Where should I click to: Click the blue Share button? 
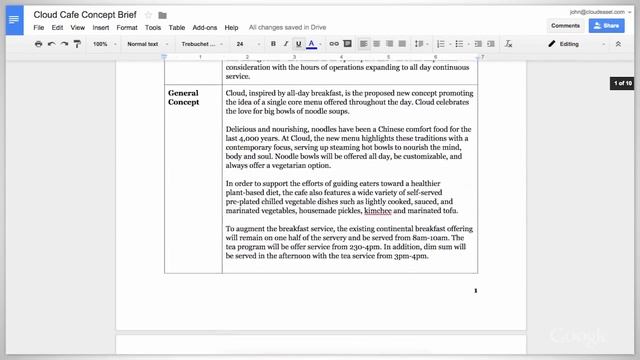click(x=607, y=25)
